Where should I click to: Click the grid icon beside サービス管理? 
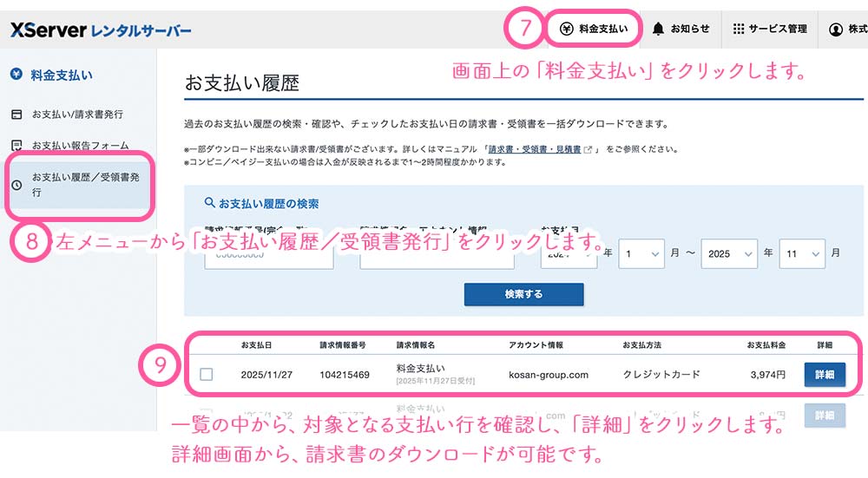(x=739, y=29)
